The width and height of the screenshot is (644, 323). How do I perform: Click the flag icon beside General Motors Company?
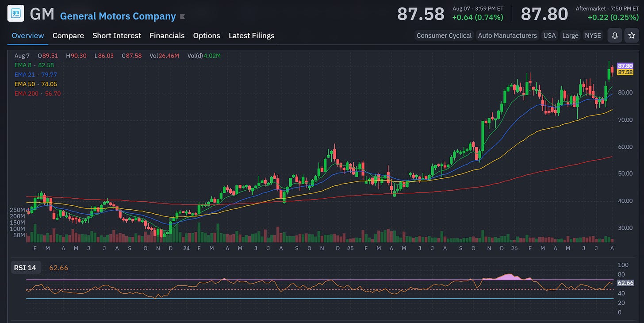click(182, 17)
